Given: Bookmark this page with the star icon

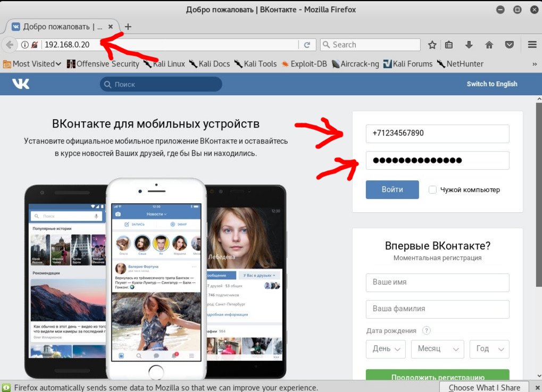Looking at the screenshot, I should [x=432, y=45].
